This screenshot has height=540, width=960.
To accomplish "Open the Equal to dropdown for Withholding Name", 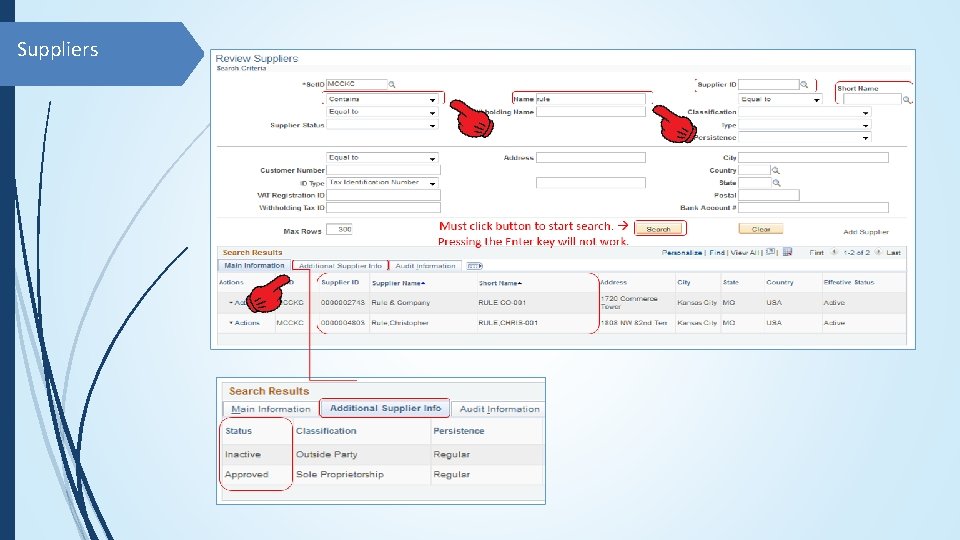I will point(381,112).
